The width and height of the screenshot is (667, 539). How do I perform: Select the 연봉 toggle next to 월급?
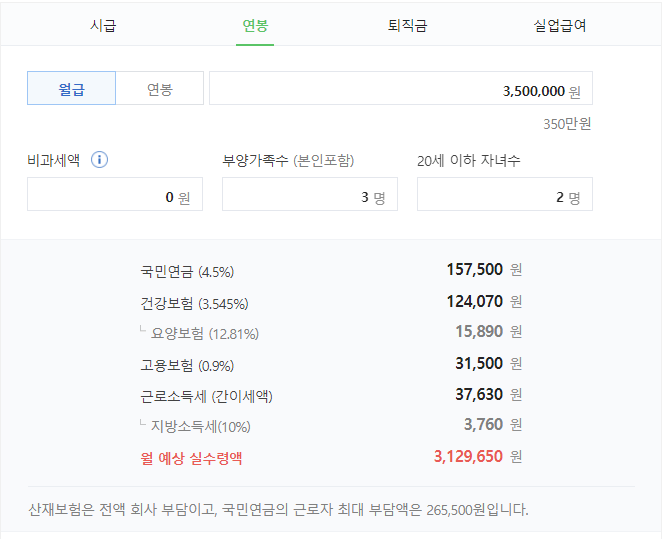(x=160, y=88)
